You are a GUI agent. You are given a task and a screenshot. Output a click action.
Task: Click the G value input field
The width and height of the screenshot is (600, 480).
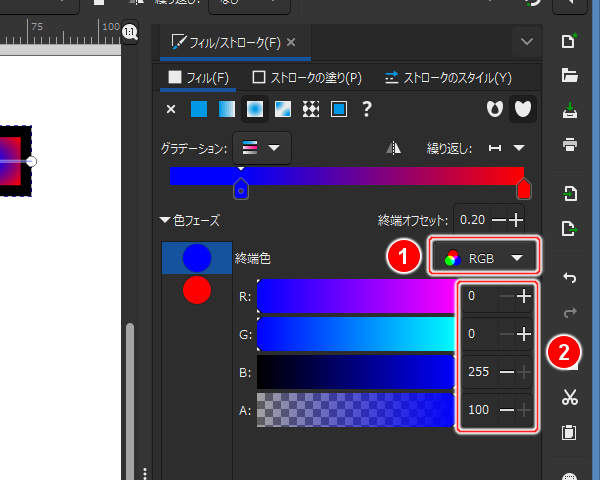(480, 334)
